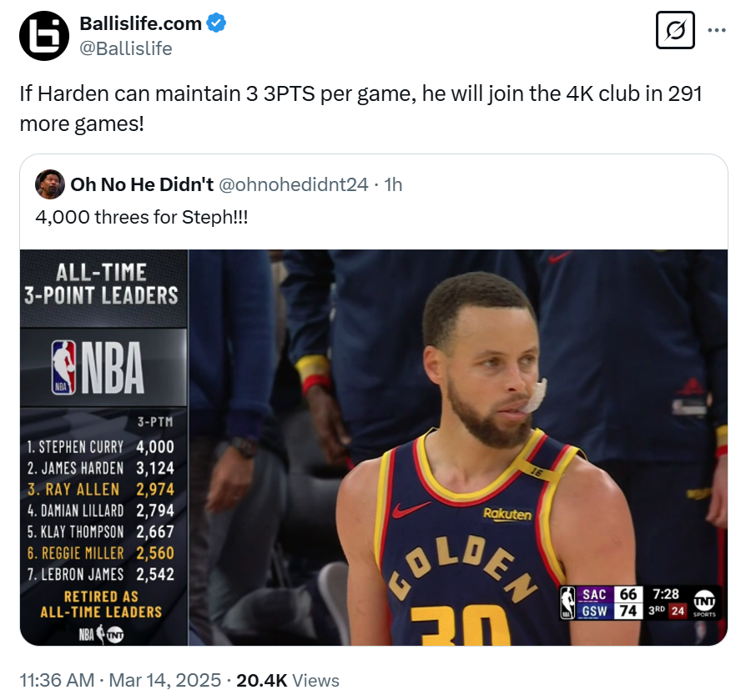Open Ballislife.com profile avatar
Screen dimensions: 741x700
click(x=44, y=36)
